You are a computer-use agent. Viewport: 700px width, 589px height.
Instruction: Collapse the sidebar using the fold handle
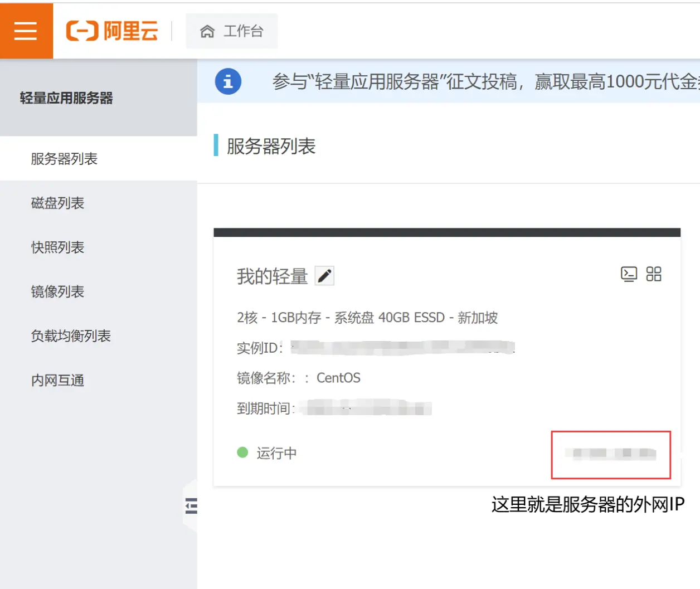point(191,506)
